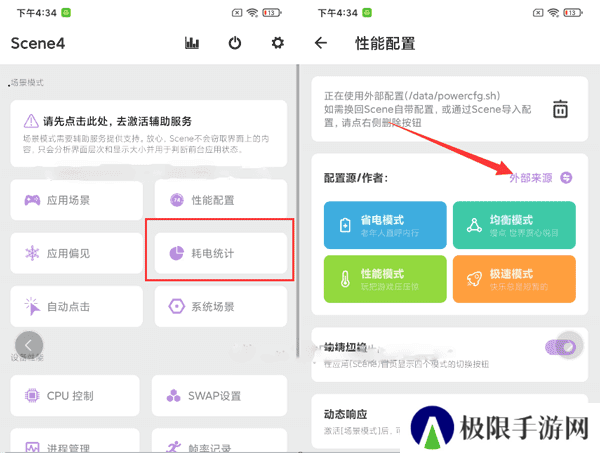Image resolution: width=600 pixels, height=453 pixels.
Task: Tap the running figure icon of 帧率记录
Action: pyautogui.click(x=174, y=447)
